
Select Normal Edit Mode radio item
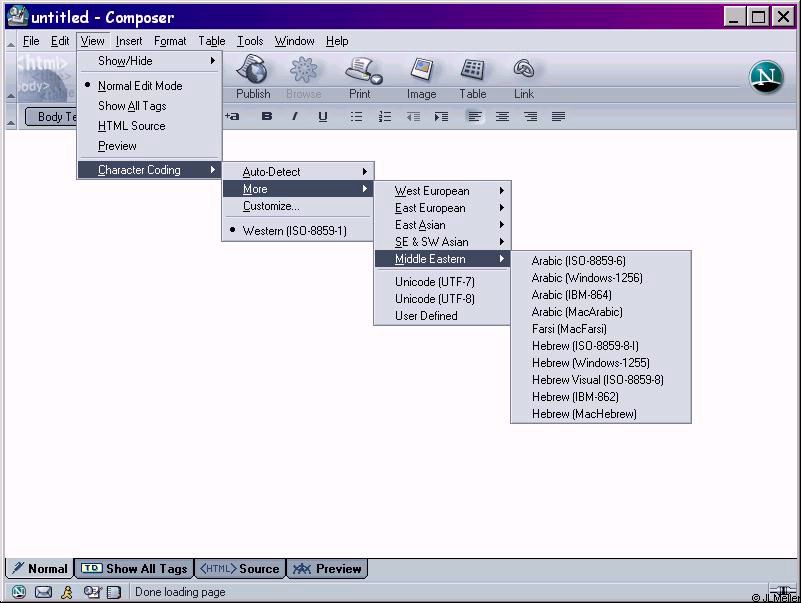pos(150,86)
